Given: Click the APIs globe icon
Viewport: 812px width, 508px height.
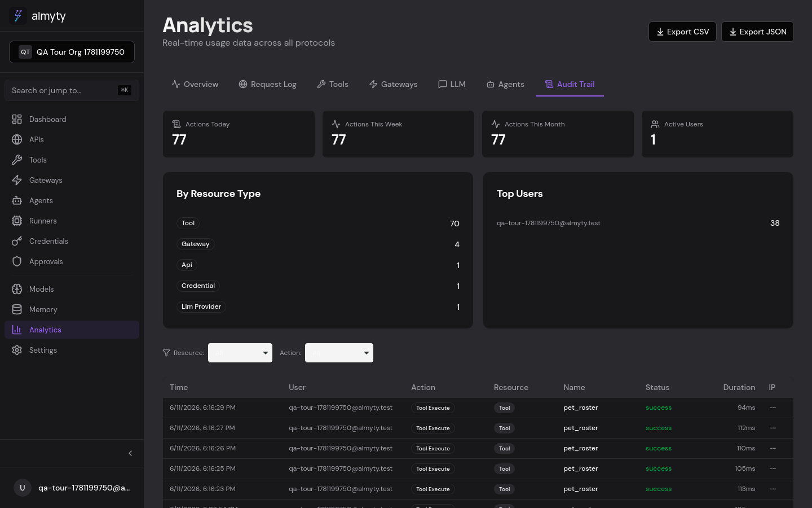Looking at the screenshot, I should 17,139.
